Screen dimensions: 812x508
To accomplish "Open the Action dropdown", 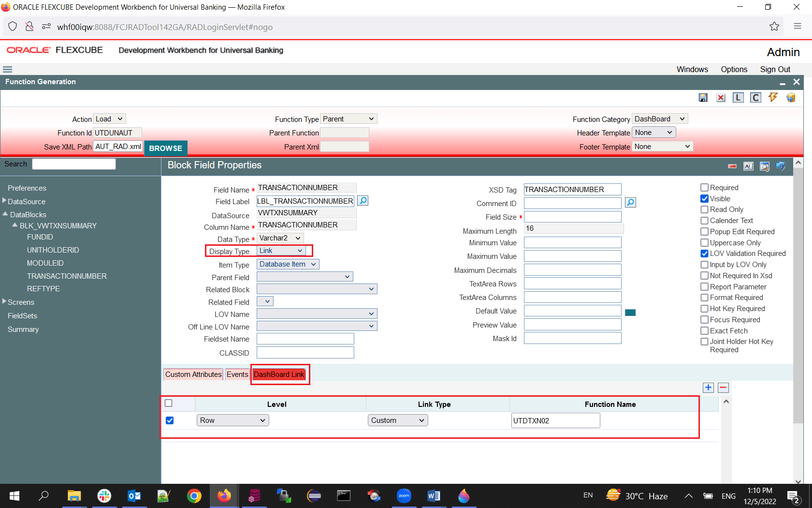I will tap(110, 119).
